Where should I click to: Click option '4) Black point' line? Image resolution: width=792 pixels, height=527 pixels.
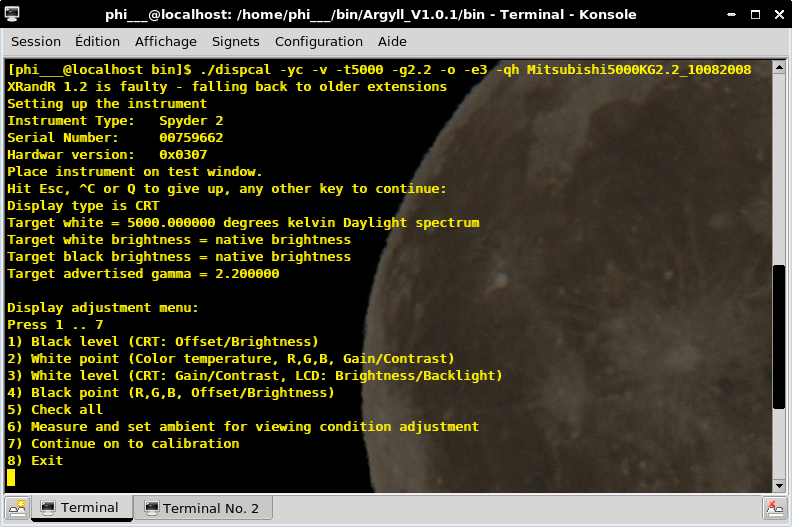coord(171,393)
